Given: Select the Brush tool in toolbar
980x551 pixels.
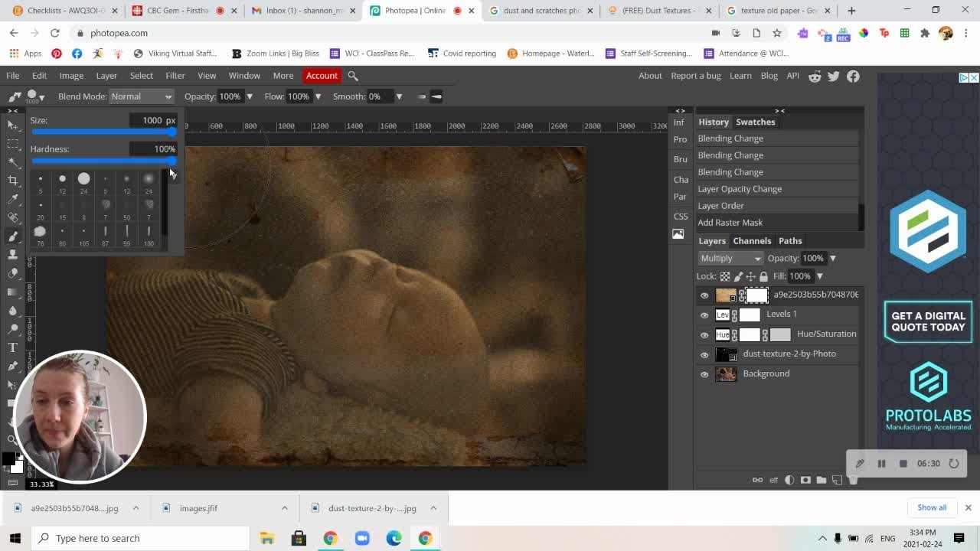Looking at the screenshot, I should click(12, 236).
